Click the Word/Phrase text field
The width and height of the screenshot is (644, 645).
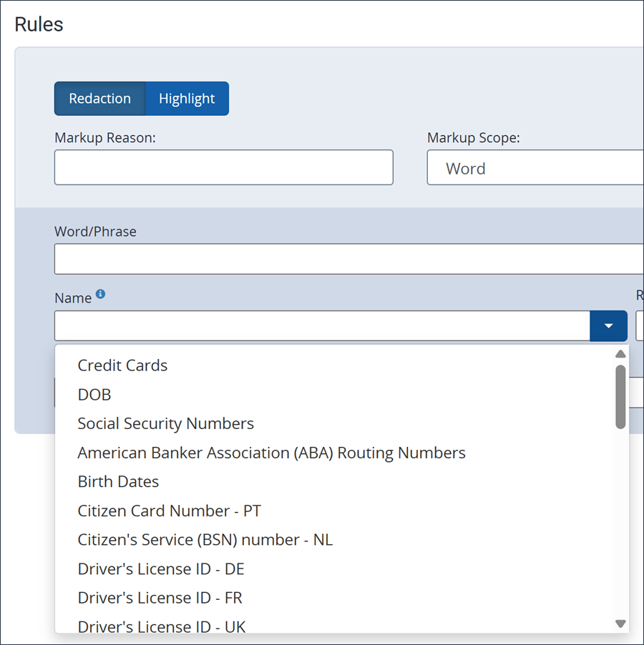[x=349, y=259]
